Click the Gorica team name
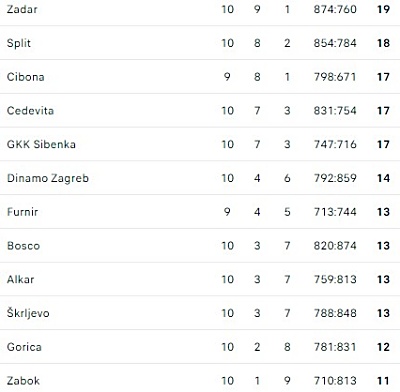400x392 pixels. pos(24,347)
